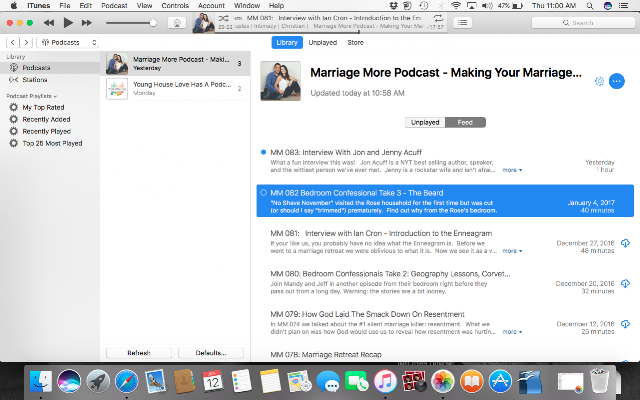This screenshot has width=640, height=400.
Task: Select episode MM 079 Smack Down On Resentment
Action: [x=445, y=322]
